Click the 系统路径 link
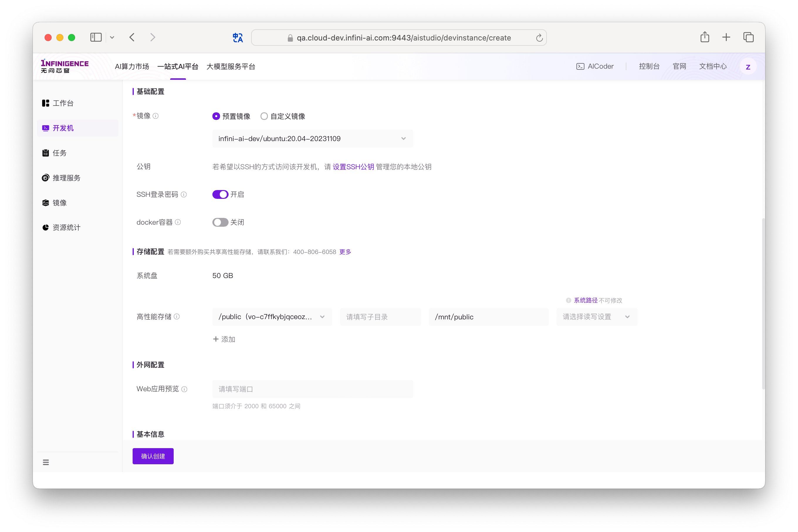This screenshot has width=798, height=532. [586, 300]
